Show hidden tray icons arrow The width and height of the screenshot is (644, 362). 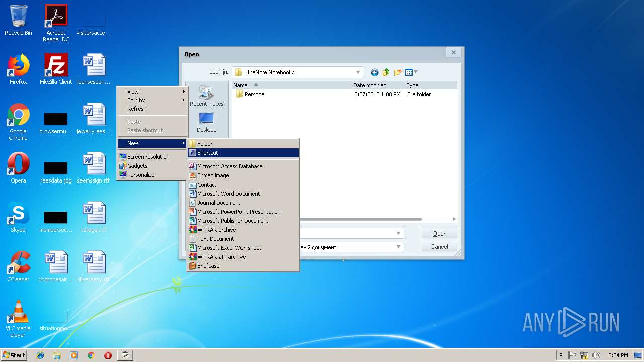coord(561,355)
